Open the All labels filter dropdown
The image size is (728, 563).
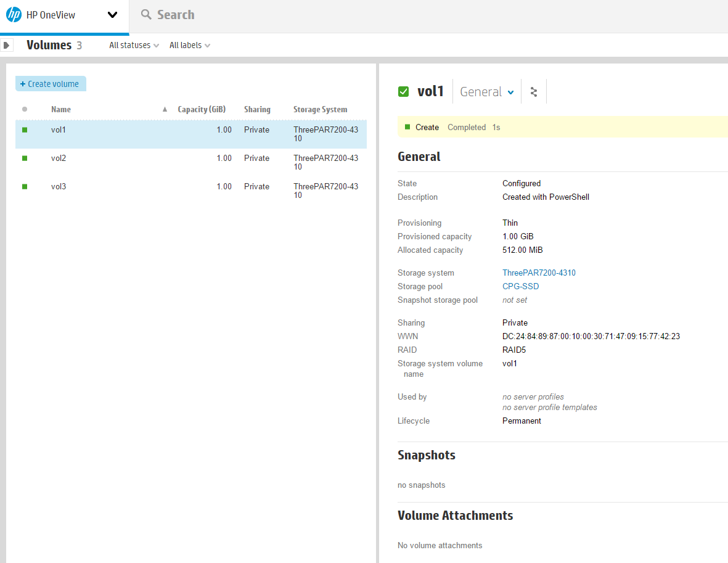190,45
